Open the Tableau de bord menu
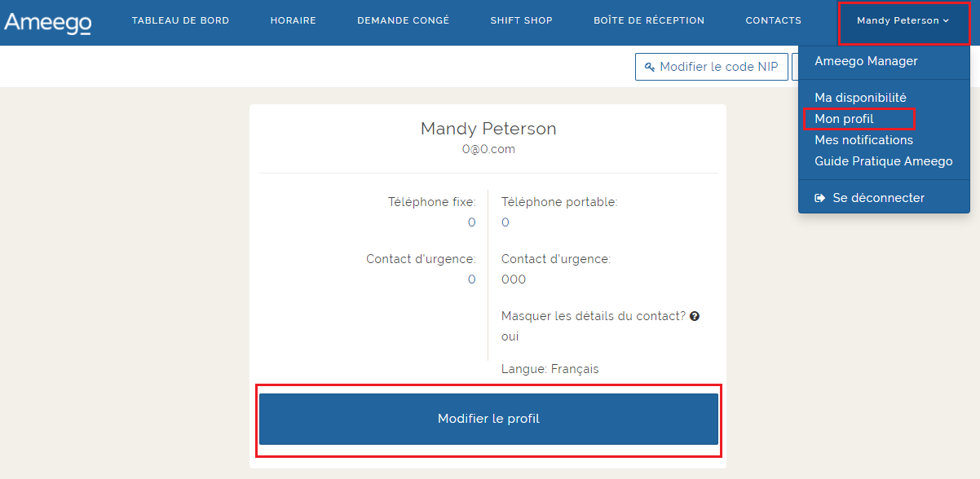Screen dimensions: 980x479 pos(180,21)
